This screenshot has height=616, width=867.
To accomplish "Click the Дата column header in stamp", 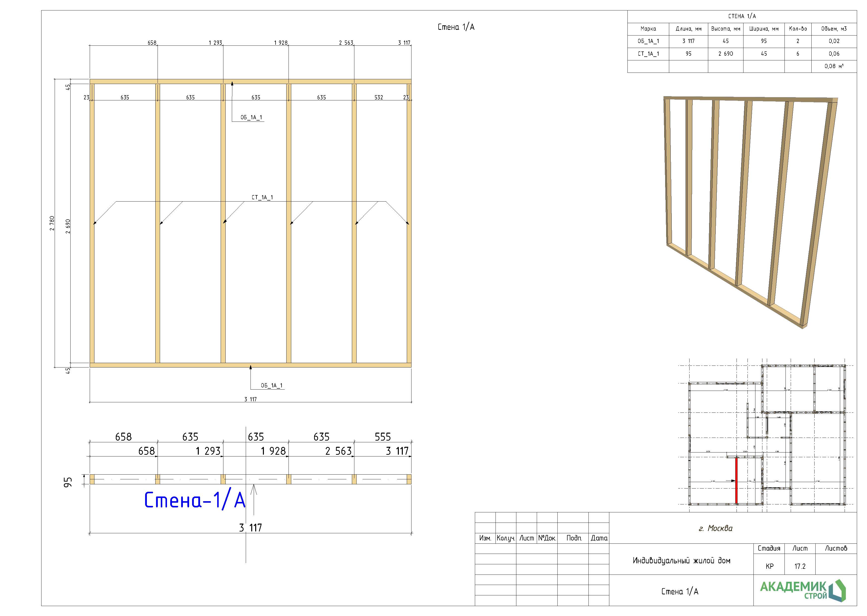I will click(x=599, y=538).
